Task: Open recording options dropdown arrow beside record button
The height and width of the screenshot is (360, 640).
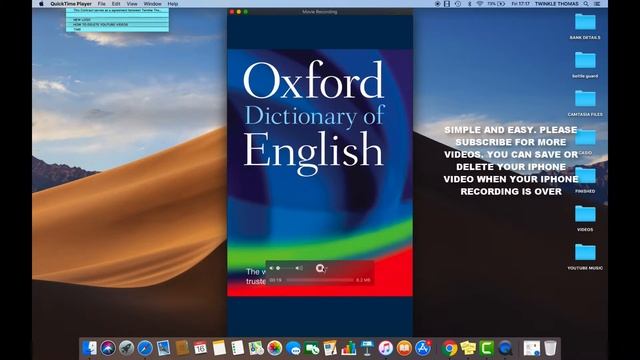Action: [x=326, y=269]
